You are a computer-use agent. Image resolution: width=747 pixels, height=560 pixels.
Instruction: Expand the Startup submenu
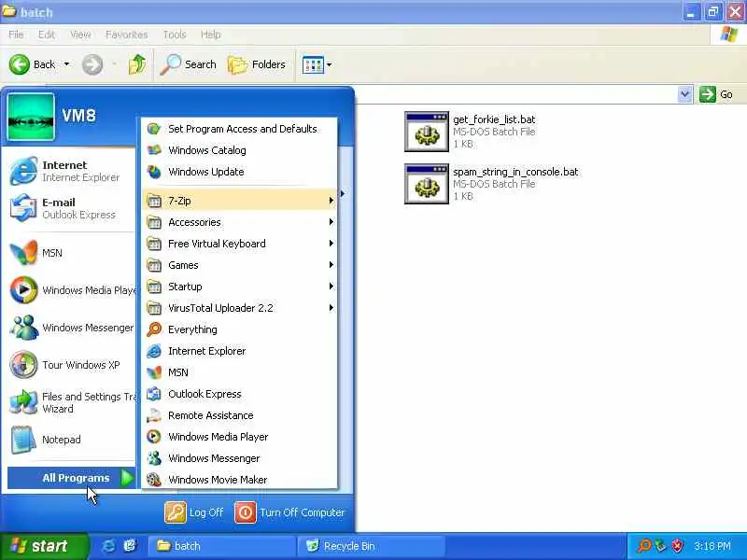pyautogui.click(x=240, y=287)
